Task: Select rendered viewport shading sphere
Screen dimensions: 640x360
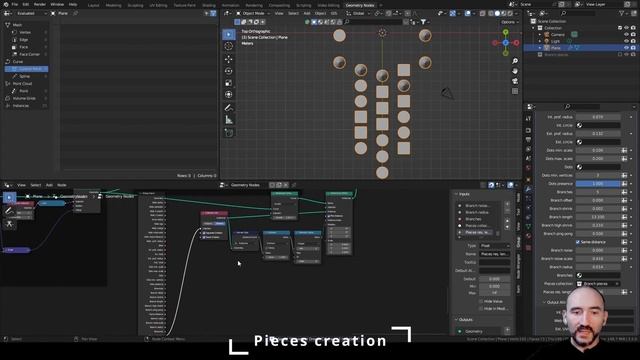Action: point(510,13)
